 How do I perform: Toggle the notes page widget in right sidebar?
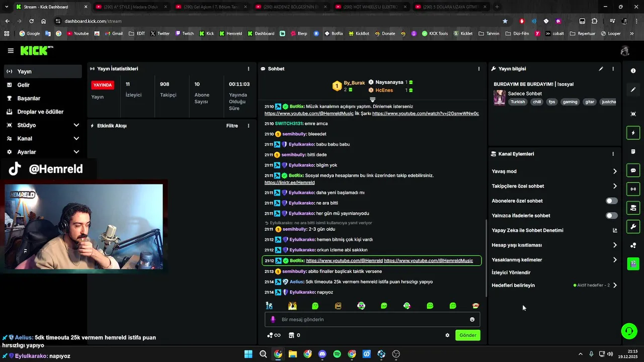(x=633, y=151)
